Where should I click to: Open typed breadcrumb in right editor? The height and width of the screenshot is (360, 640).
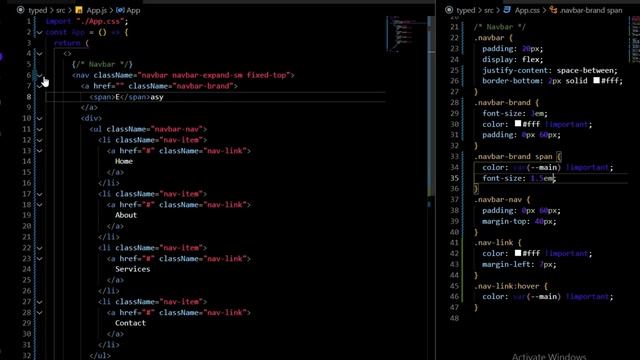point(466,10)
